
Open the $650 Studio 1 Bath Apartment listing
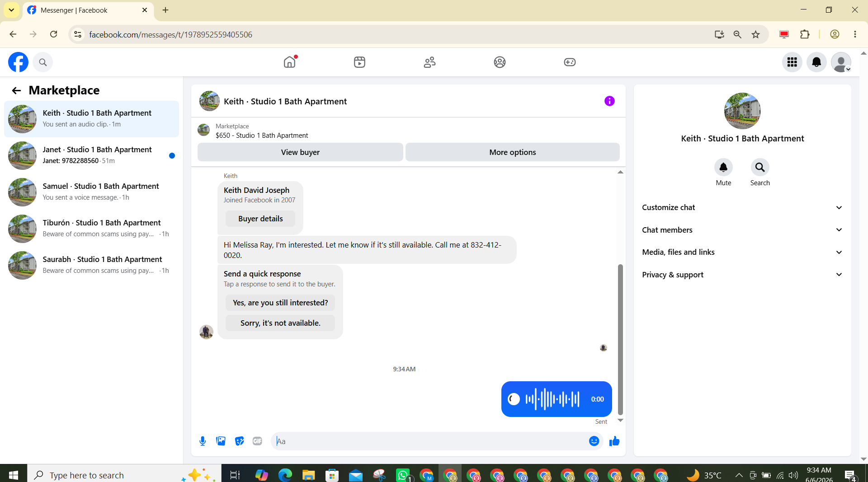click(x=262, y=136)
